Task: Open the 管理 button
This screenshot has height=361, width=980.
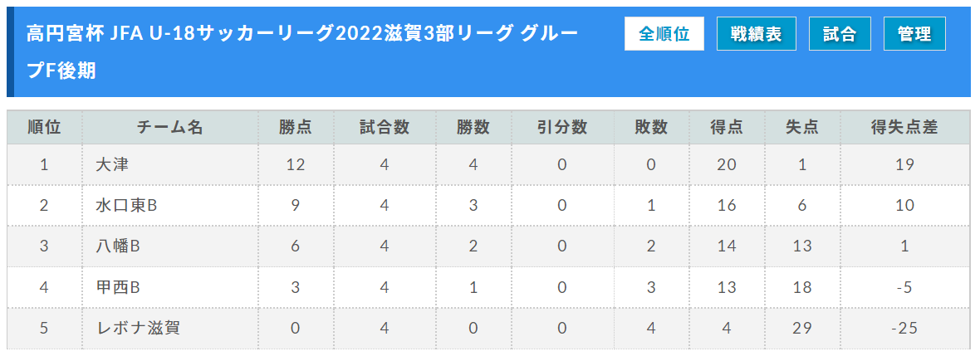Action: pos(914,34)
